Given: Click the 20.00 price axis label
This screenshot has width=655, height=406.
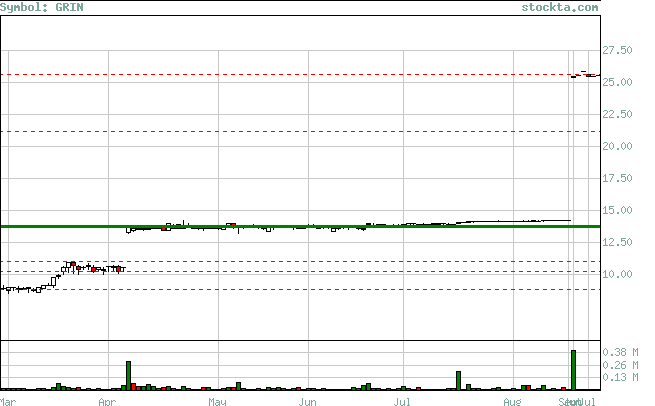Looking at the screenshot, I should (x=617, y=146).
